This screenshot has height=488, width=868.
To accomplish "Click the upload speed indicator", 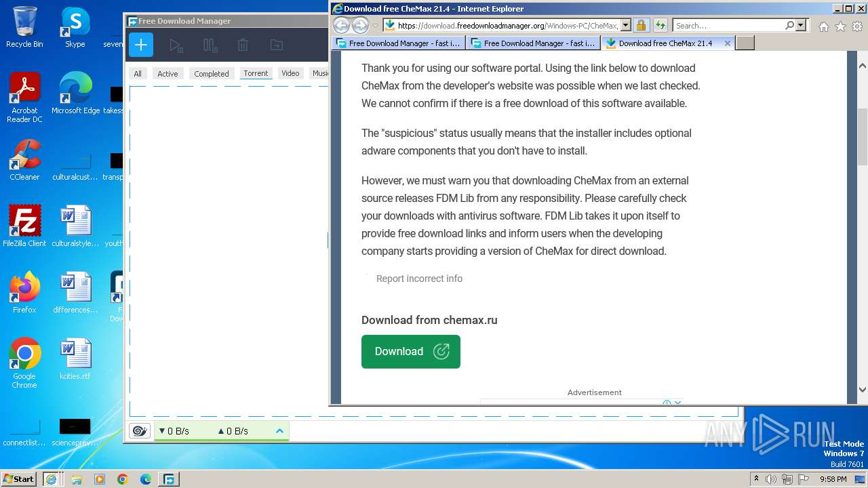I will click(x=233, y=431).
